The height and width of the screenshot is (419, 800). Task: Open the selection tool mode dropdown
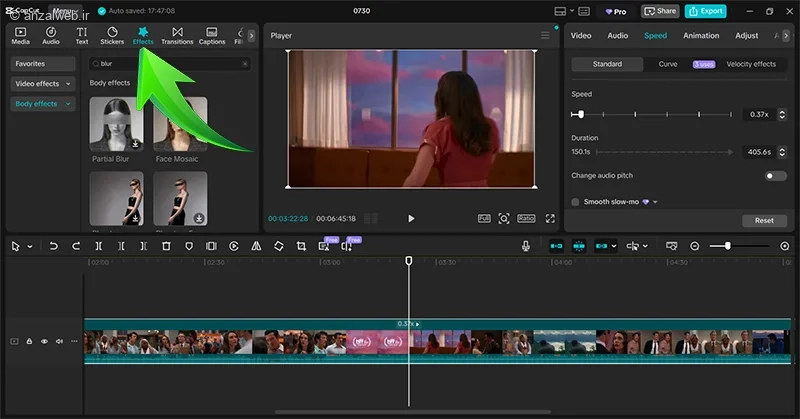30,246
